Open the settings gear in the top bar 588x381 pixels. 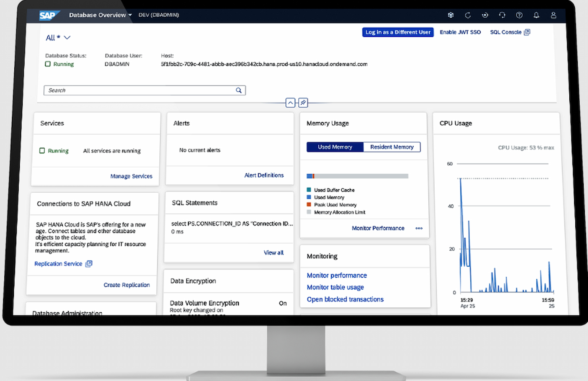click(x=451, y=15)
